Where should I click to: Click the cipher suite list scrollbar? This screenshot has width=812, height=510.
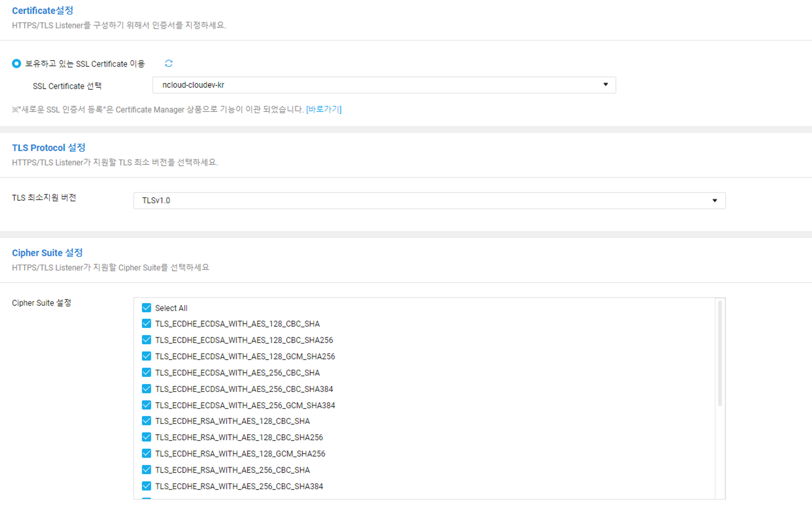pyautogui.click(x=720, y=353)
